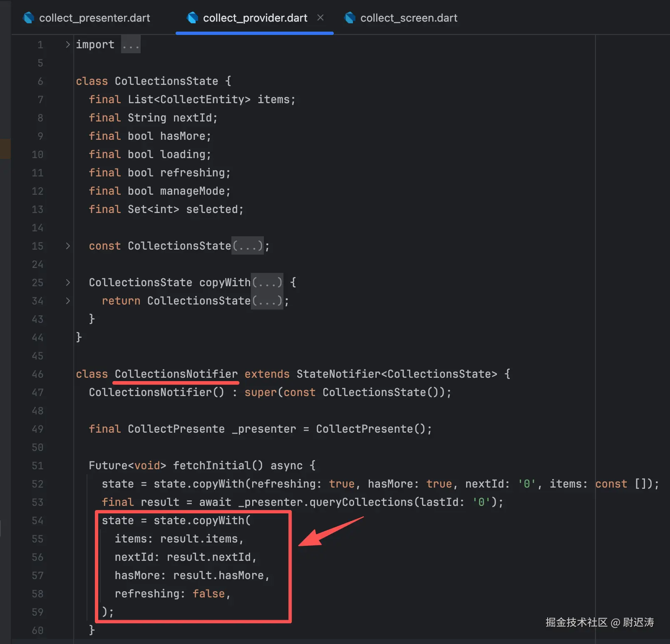This screenshot has height=644, width=670.
Task: Click 'StateNotifier<CollectionsState>' on line 46
Action: pos(397,374)
